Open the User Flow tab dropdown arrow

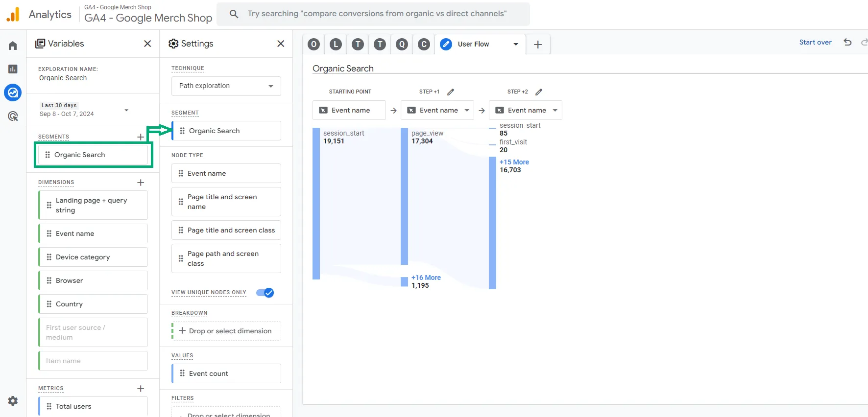pos(516,44)
